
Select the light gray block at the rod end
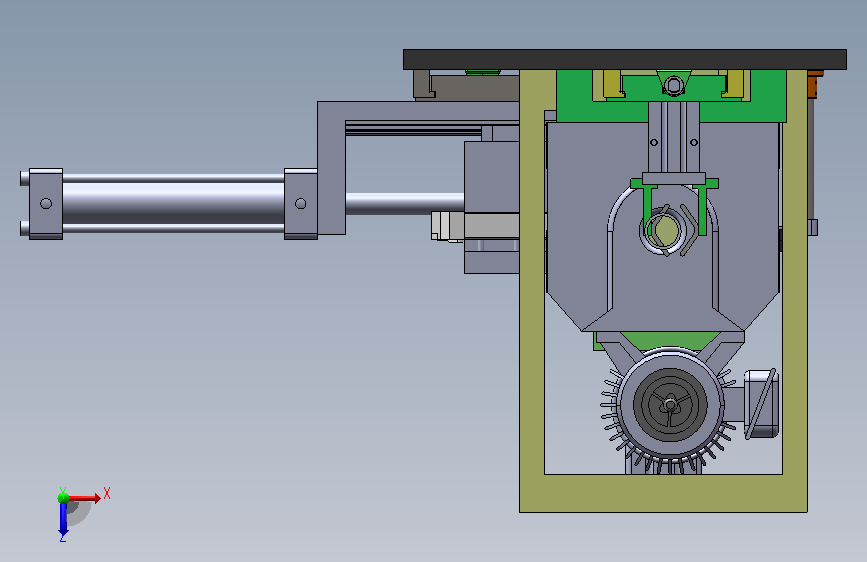pyautogui.click(x=447, y=226)
